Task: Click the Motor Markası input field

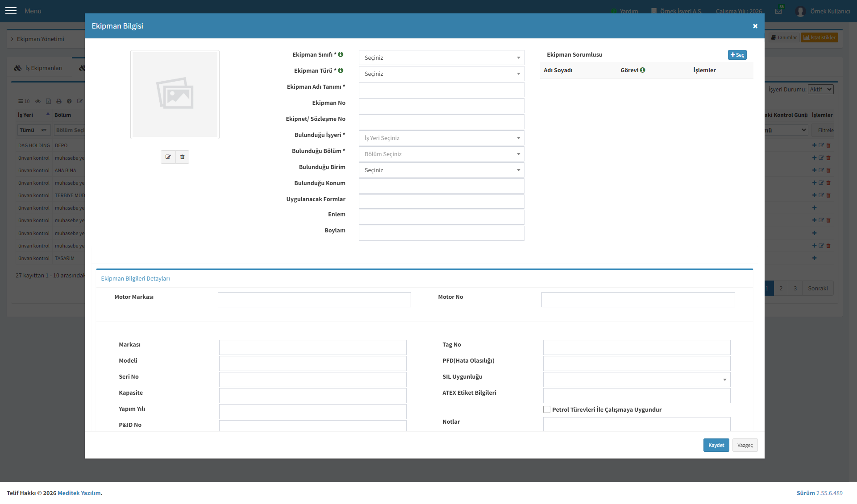Action: tap(314, 300)
